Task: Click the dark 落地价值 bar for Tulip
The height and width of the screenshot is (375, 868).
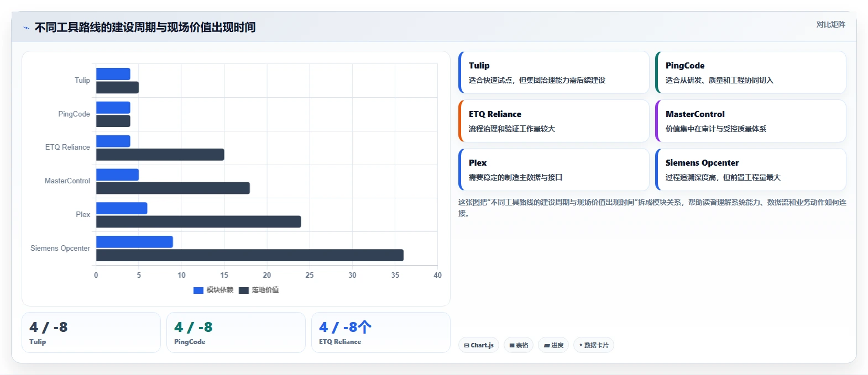Action: coord(117,87)
